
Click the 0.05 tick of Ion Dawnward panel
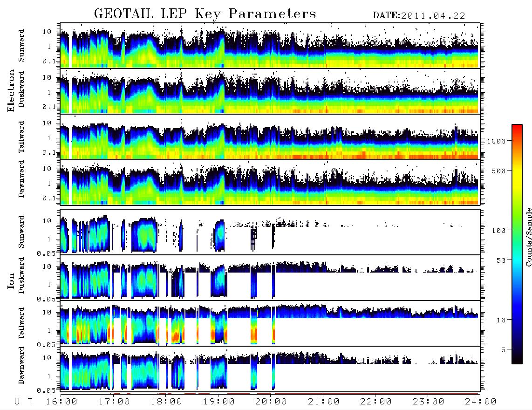click(x=46, y=390)
